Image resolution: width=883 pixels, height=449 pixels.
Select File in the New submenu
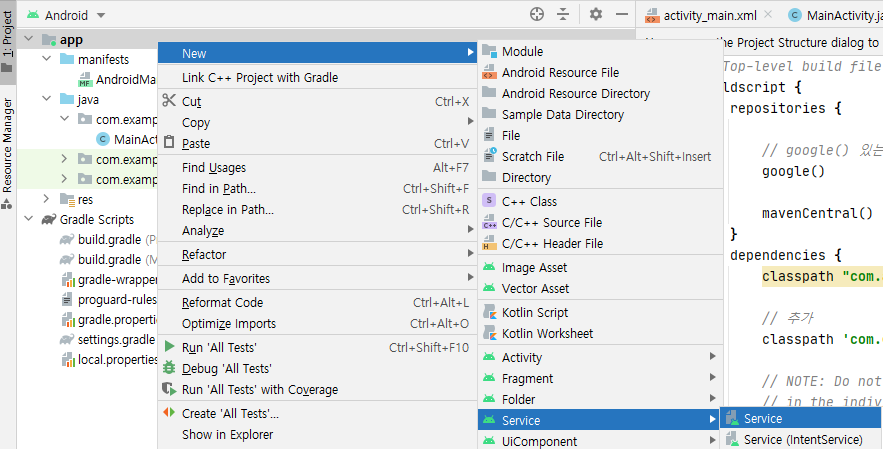pyautogui.click(x=599, y=135)
